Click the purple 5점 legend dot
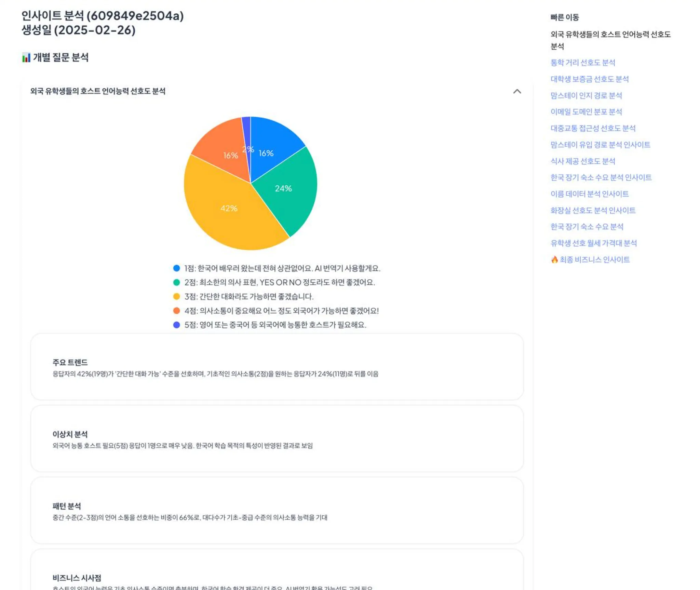The image size is (700, 590). coord(176,325)
